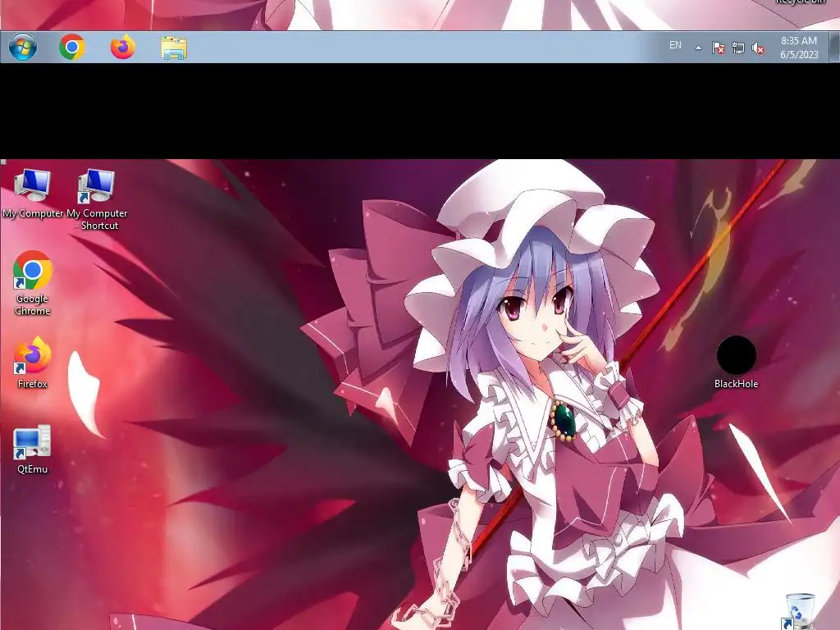This screenshot has width=840, height=630.
Task: Click the muted volume speaker icon
Action: pos(758,48)
